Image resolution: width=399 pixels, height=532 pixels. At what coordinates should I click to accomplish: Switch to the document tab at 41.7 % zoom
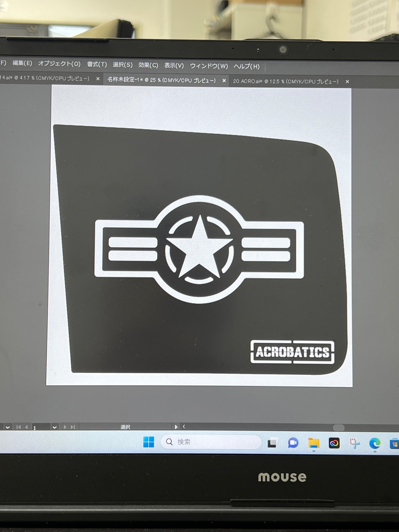(45, 78)
